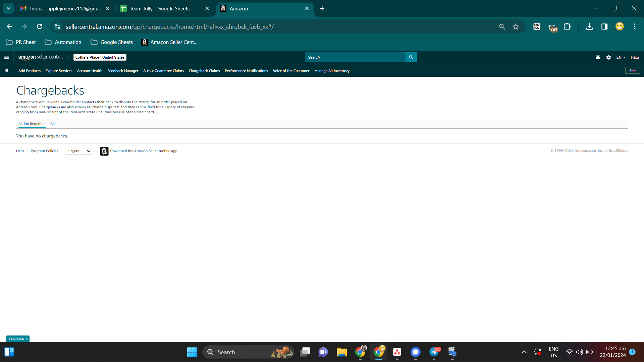Open the Chrome profile emoji avatar
The height and width of the screenshot is (362, 644).
pos(620,26)
